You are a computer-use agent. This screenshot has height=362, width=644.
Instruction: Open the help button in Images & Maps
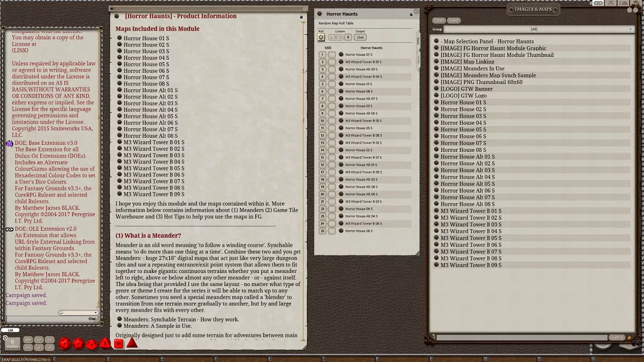(x=629, y=10)
